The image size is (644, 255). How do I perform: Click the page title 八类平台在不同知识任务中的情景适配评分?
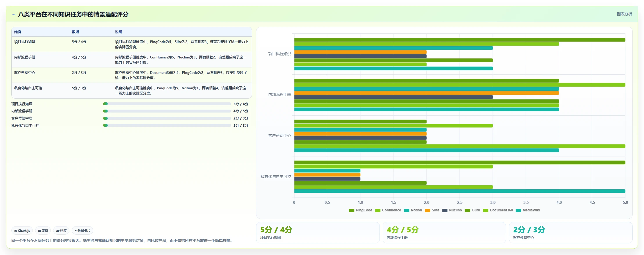[73, 14]
